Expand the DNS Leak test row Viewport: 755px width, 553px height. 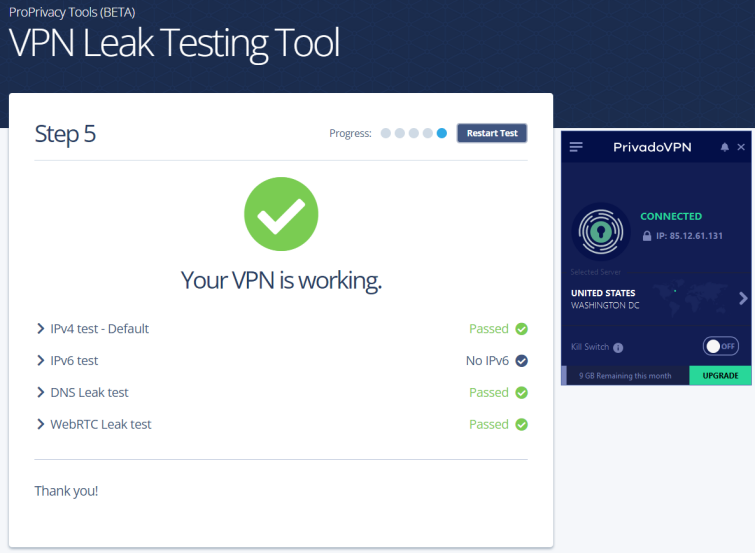click(40, 392)
